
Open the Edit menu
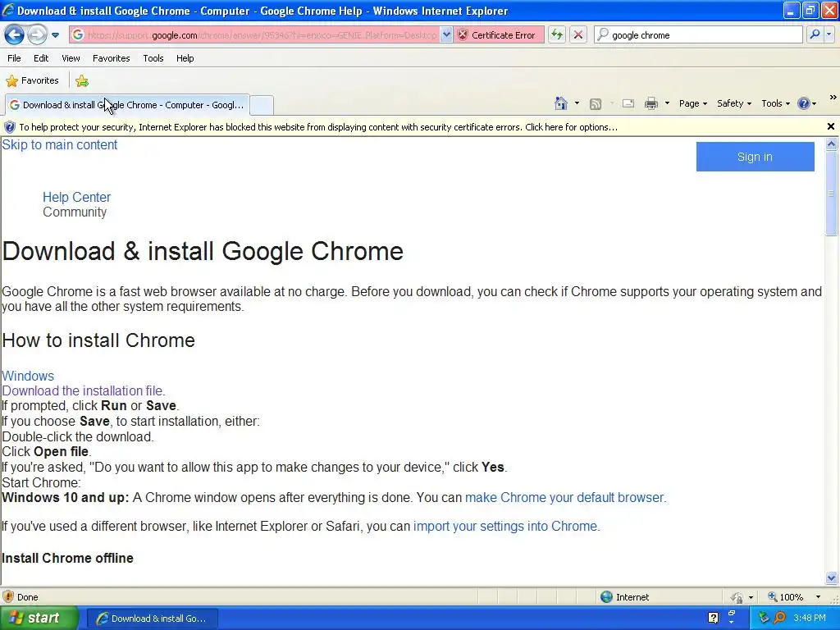click(41, 58)
